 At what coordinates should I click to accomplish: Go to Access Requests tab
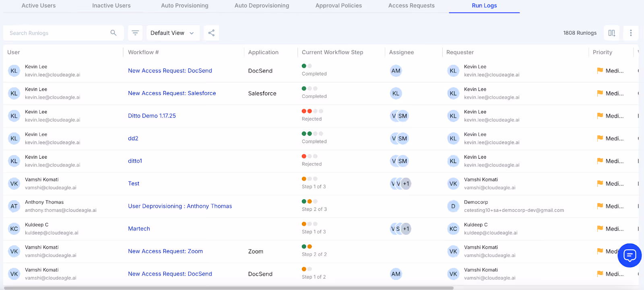coord(411,6)
